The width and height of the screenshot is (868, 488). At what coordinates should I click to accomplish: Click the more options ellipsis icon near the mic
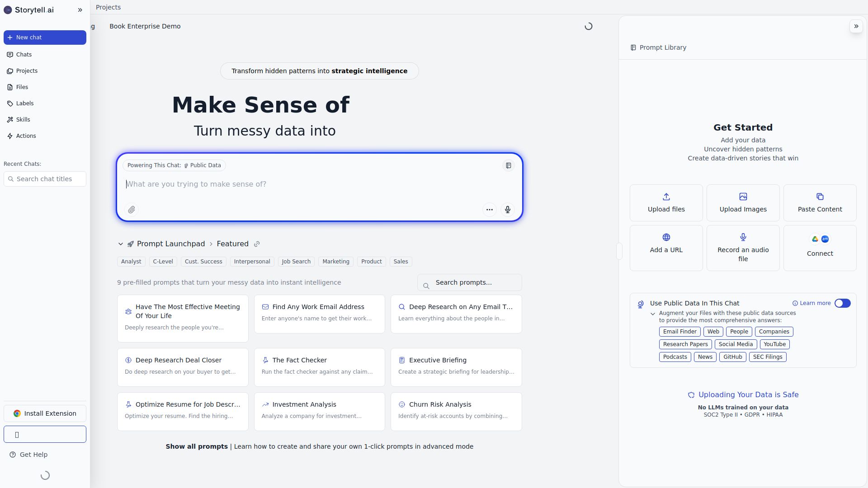490,210
